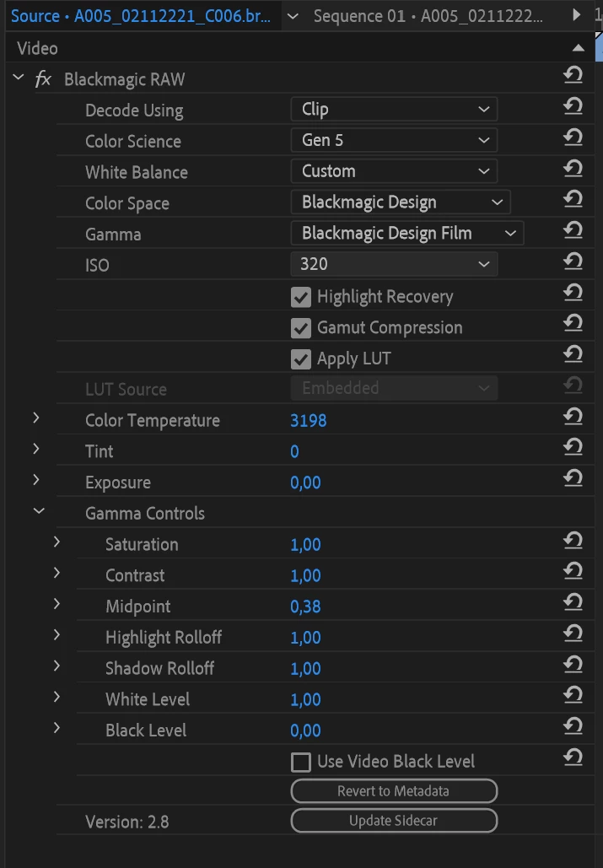Collapse the Video section with up arrow

point(578,48)
